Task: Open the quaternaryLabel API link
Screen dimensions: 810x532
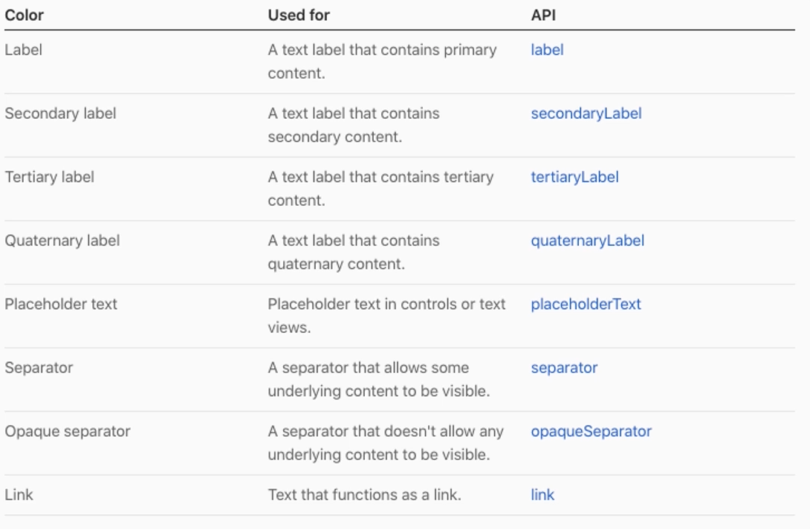Action: [x=587, y=241]
